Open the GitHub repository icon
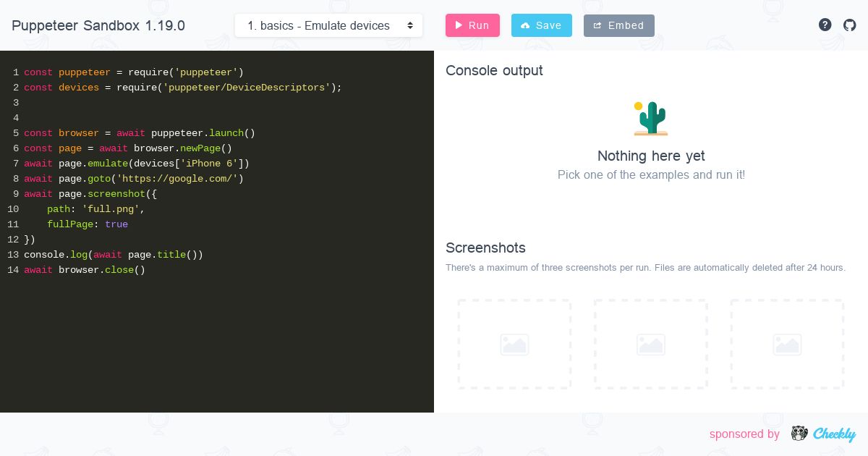The image size is (868, 456). click(x=850, y=25)
